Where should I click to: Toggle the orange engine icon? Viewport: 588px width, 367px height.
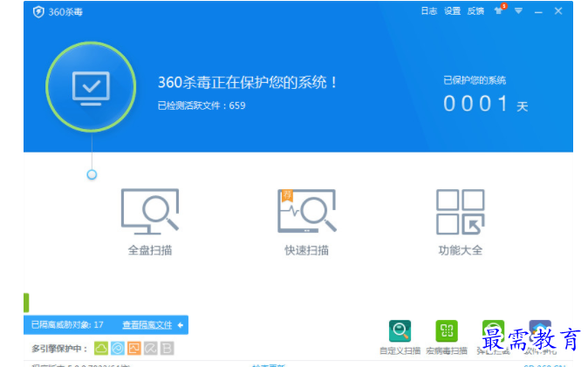133,348
